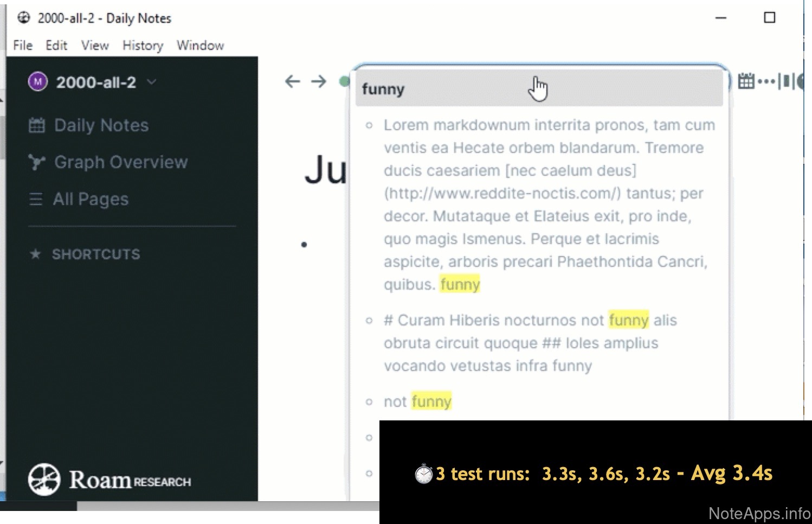The width and height of the screenshot is (812, 524).
Task: Open All Pages from sidebar
Action: 91,199
